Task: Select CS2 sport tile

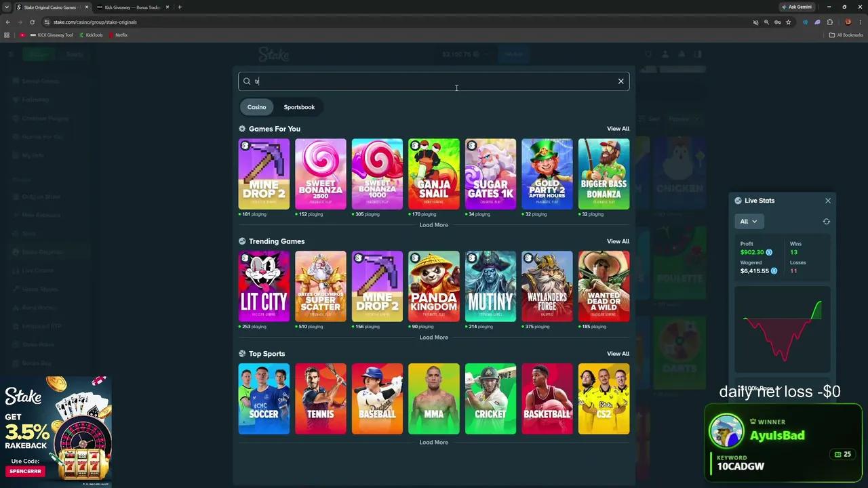Action: coord(604,399)
